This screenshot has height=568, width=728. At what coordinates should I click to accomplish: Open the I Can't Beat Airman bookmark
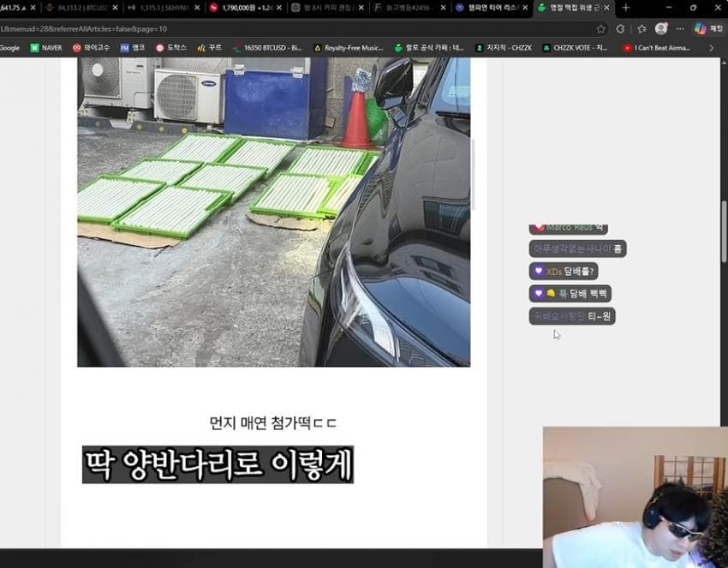tap(657, 48)
